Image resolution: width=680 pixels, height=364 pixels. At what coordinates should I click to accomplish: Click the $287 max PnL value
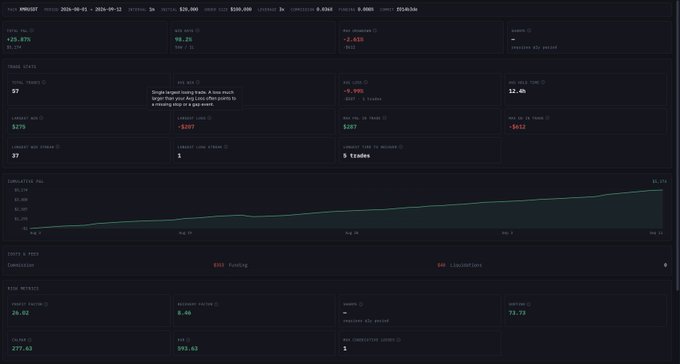[x=350, y=127]
